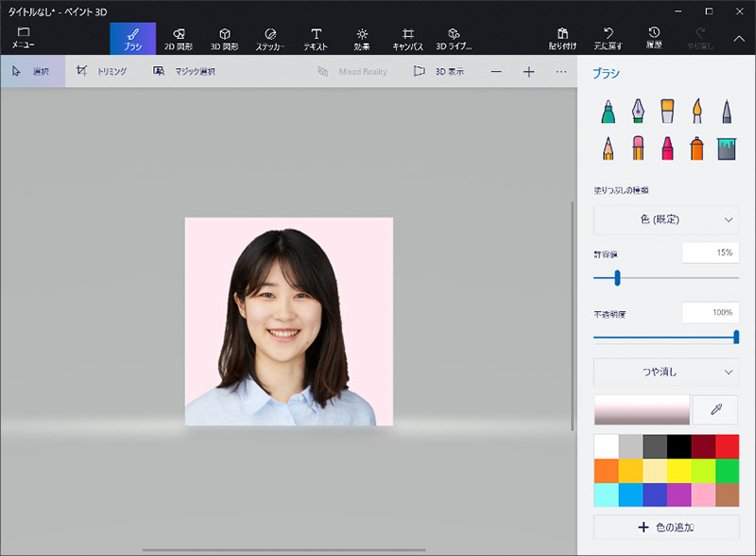Select the eraser tool
The height and width of the screenshot is (556, 756).
pyautogui.click(x=638, y=148)
